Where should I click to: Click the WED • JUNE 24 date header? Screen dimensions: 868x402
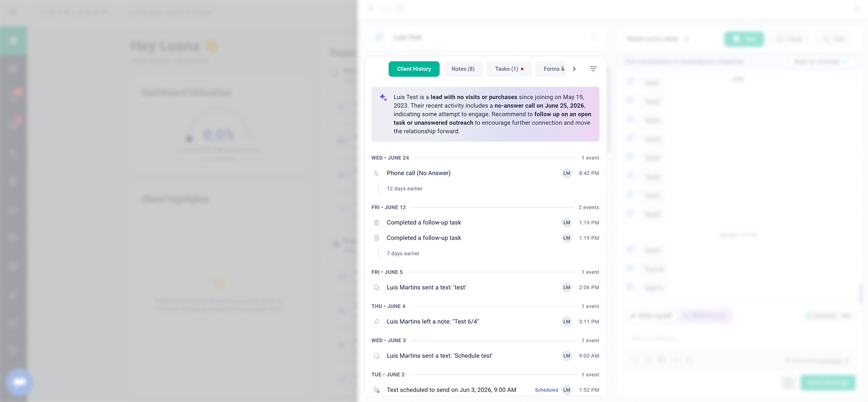tap(390, 158)
